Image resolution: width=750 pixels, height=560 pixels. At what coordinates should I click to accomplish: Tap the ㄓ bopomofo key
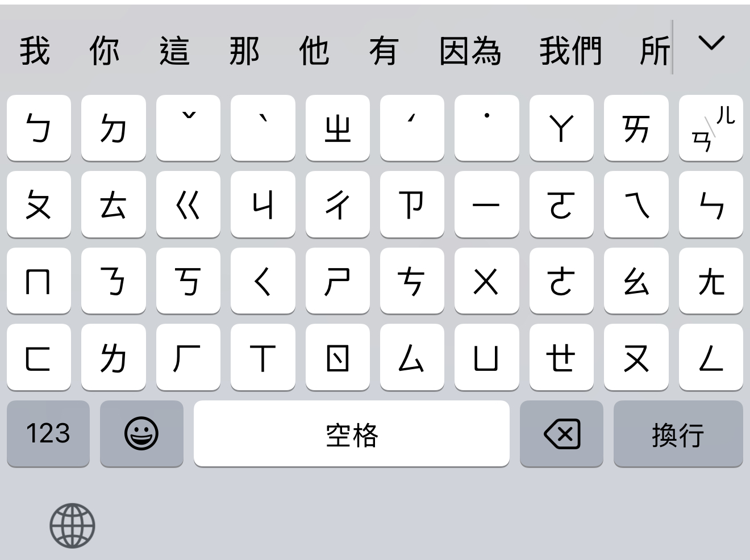pos(338,128)
